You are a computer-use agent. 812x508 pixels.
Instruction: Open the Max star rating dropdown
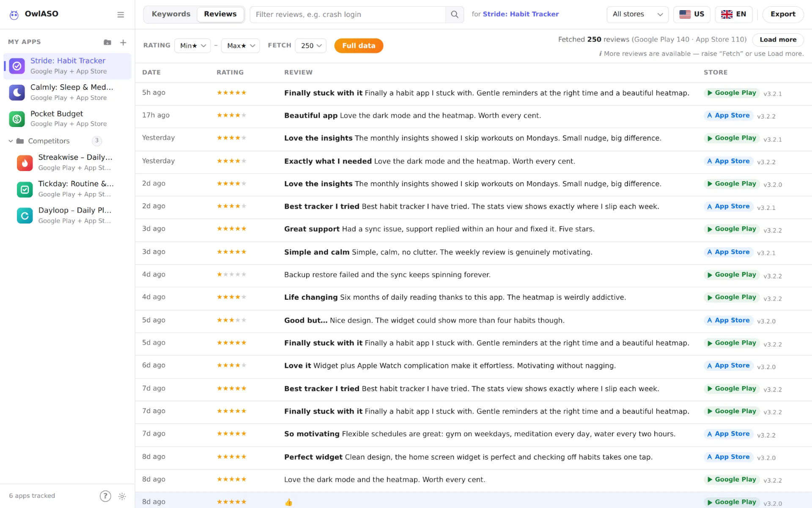(240, 46)
